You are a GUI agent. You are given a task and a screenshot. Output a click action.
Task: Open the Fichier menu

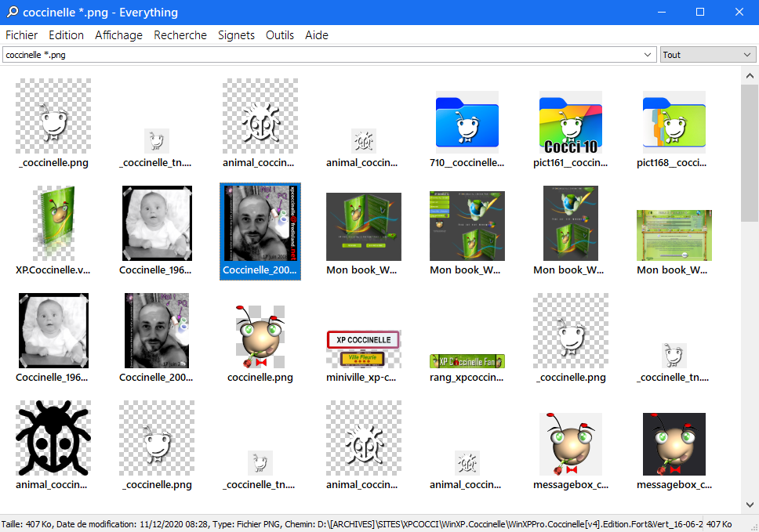click(x=21, y=35)
